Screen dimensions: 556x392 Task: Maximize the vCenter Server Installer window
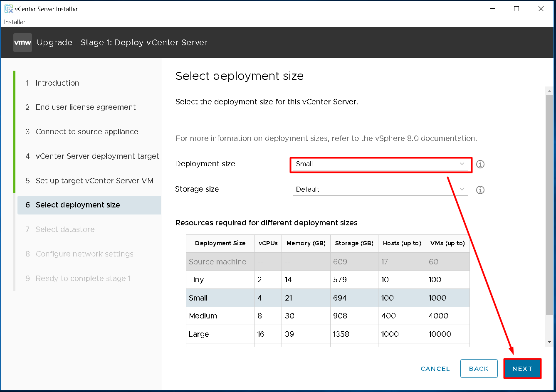(x=516, y=9)
